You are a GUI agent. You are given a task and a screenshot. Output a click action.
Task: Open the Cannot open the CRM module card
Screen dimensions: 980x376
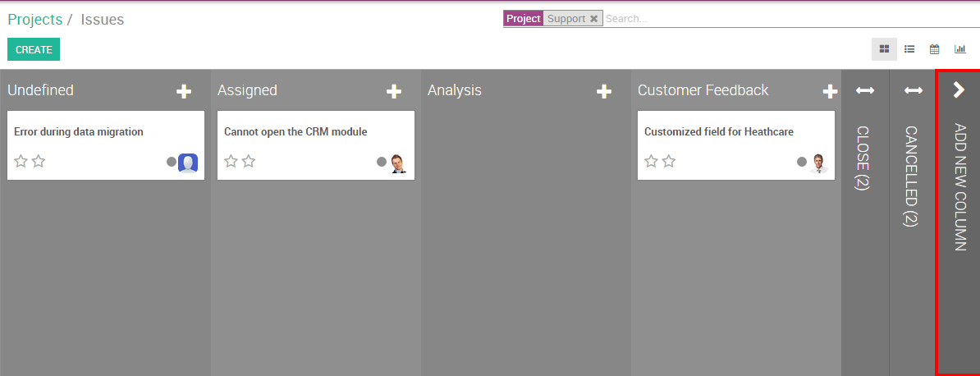(x=295, y=131)
